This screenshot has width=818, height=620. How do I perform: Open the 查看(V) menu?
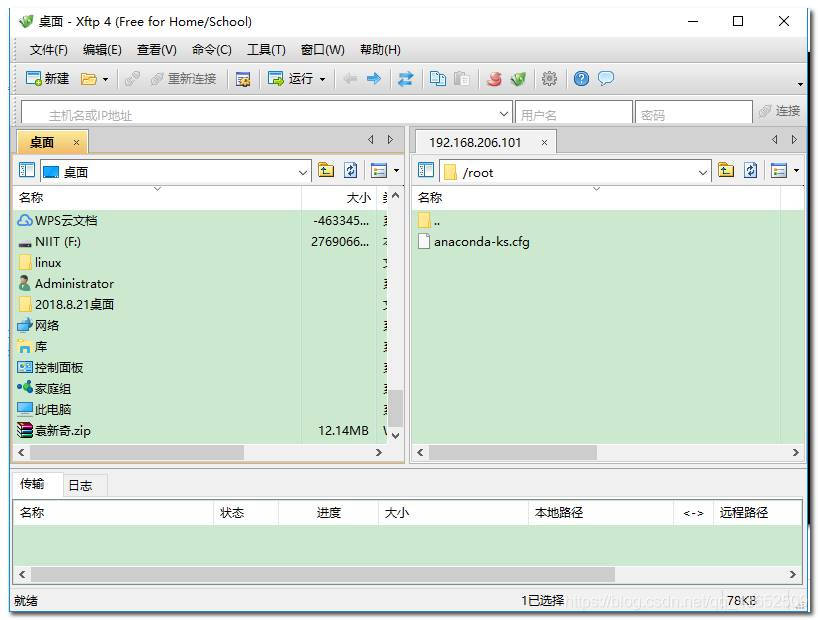157,50
